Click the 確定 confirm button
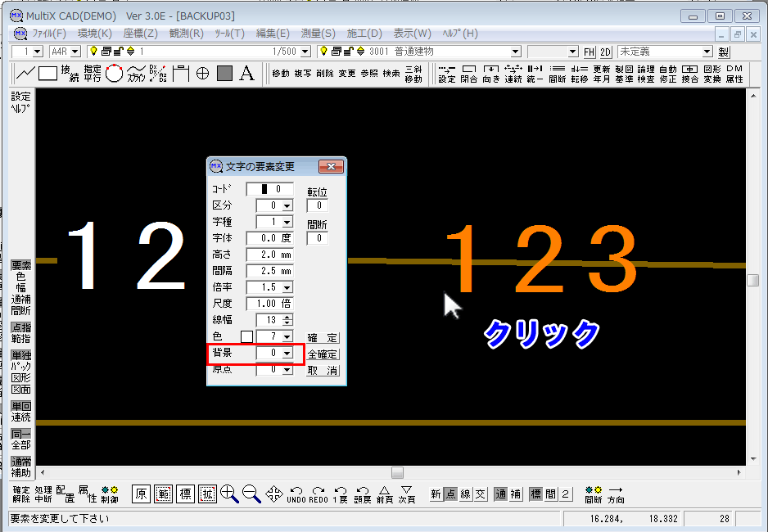 [x=323, y=338]
